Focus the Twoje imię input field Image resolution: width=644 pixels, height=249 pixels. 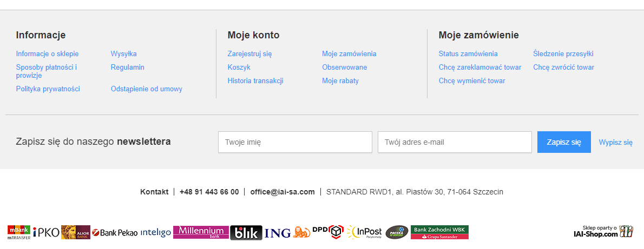pos(295,142)
